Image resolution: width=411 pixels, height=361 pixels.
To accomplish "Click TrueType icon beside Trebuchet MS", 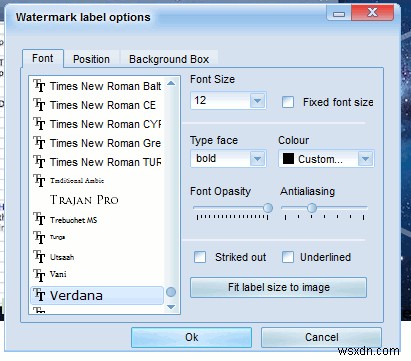I will point(39,219).
